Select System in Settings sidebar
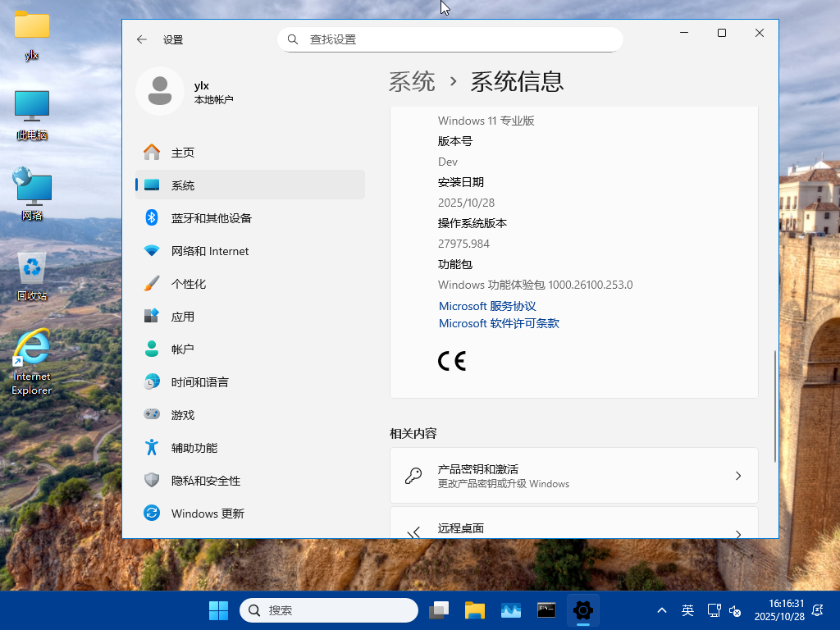This screenshot has width=840, height=630. [x=182, y=185]
